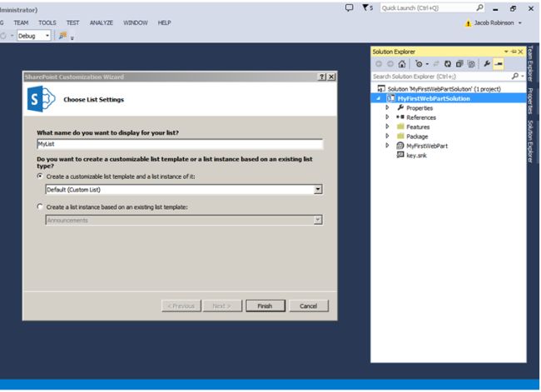Open the HELP menu
The width and height of the screenshot is (541, 392).
(x=165, y=22)
